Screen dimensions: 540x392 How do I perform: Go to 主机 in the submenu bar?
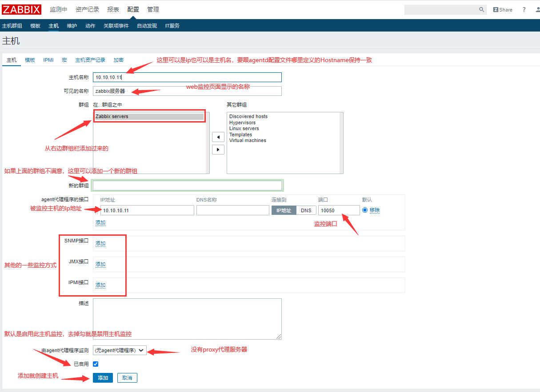pos(53,26)
